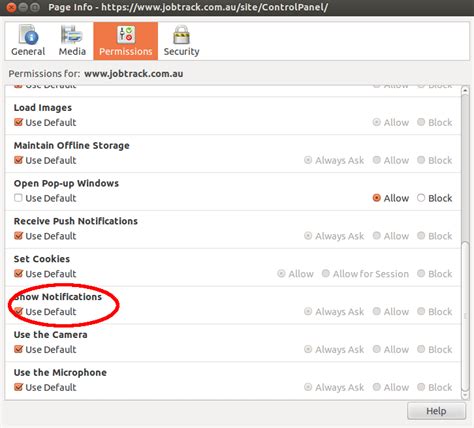Click the scrollbar down arrow

coord(465,395)
